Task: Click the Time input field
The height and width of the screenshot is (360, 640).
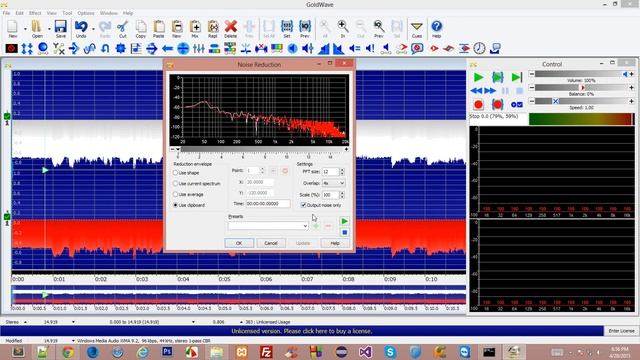Action: pos(268,203)
